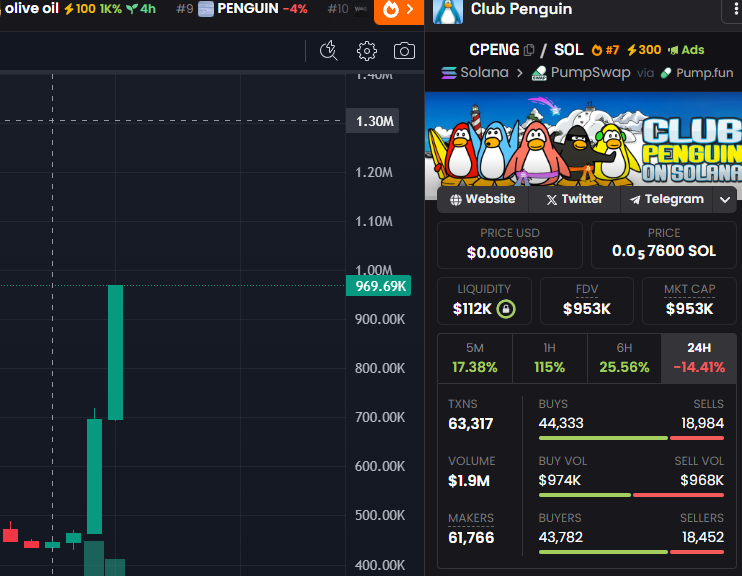Click the LIQUIDITY $112K box

point(484,301)
